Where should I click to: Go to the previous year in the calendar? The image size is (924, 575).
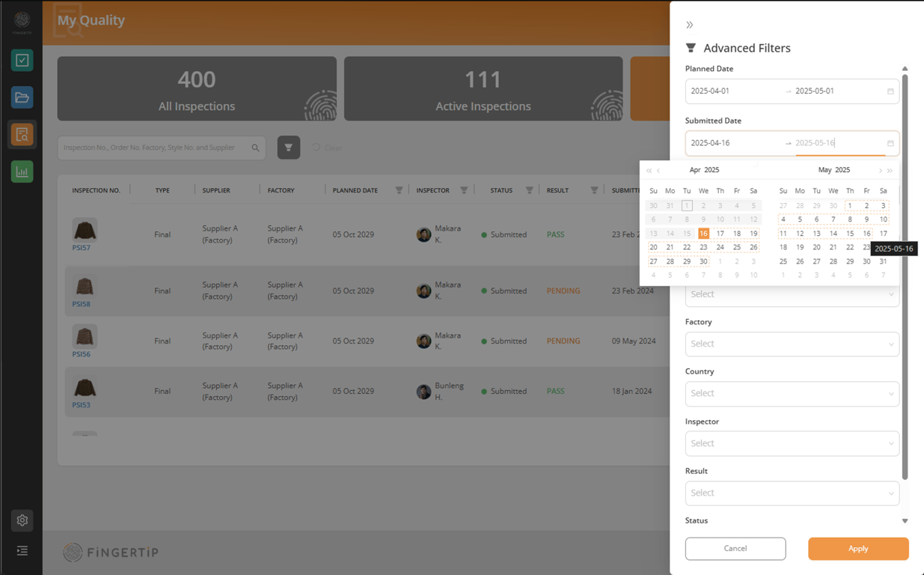[649, 171]
